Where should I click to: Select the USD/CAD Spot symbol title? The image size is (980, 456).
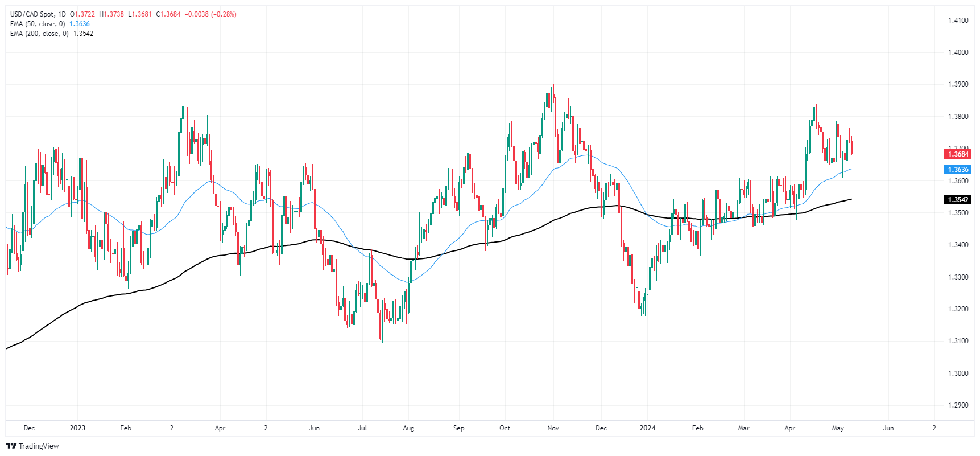coord(32,14)
